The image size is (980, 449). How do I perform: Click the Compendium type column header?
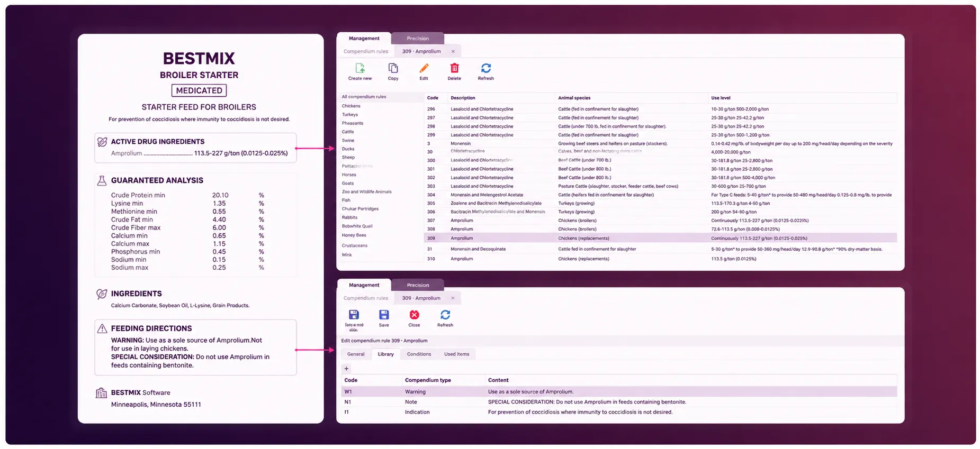pyautogui.click(x=428, y=380)
